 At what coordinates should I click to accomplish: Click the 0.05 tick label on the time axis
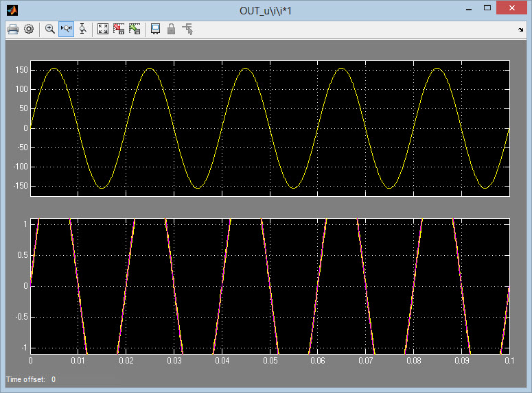pos(270,361)
